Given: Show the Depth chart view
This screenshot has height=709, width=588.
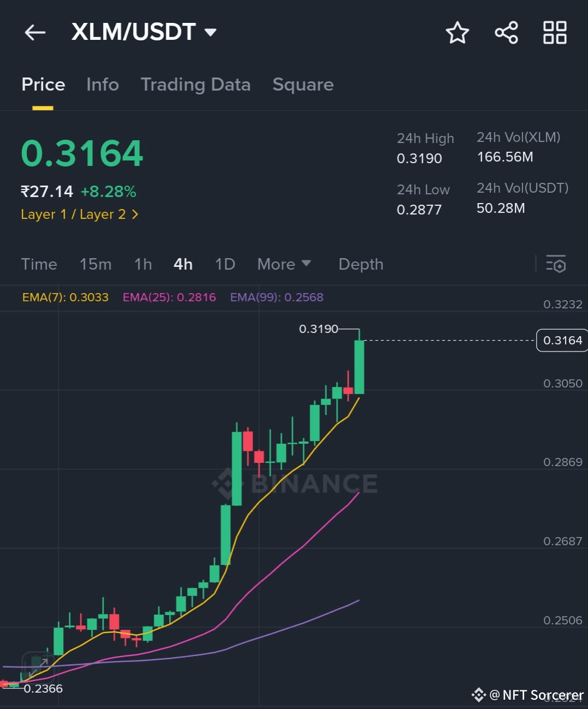Looking at the screenshot, I should (x=361, y=264).
